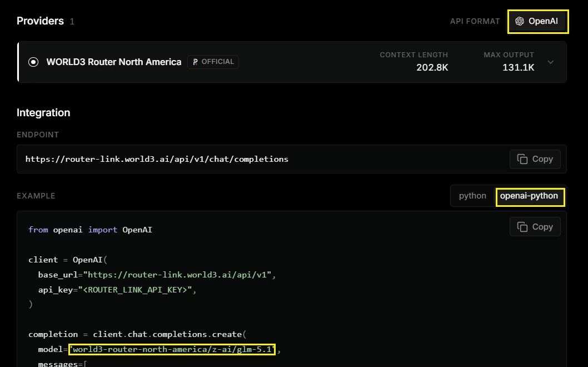The width and height of the screenshot is (588, 367).
Task: Click the base_url string in the code
Action: [177, 275]
